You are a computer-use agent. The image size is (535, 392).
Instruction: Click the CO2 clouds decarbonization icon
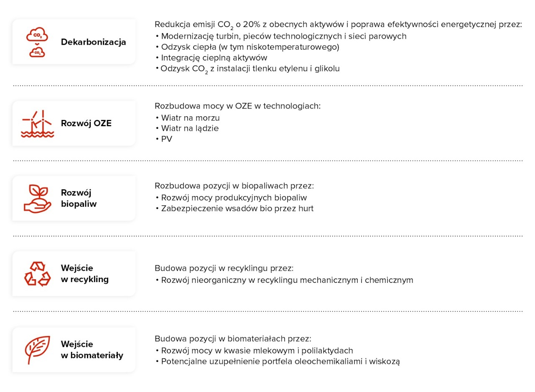tap(37, 42)
